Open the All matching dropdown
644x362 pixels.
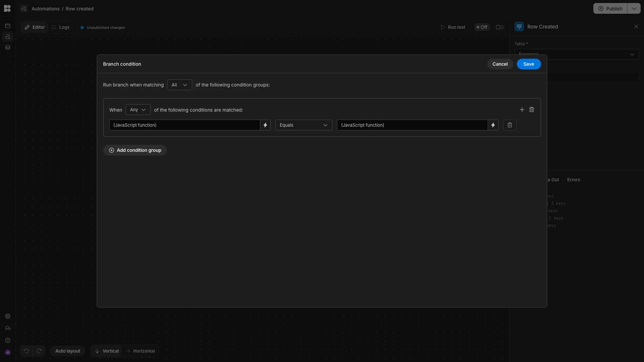(179, 85)
